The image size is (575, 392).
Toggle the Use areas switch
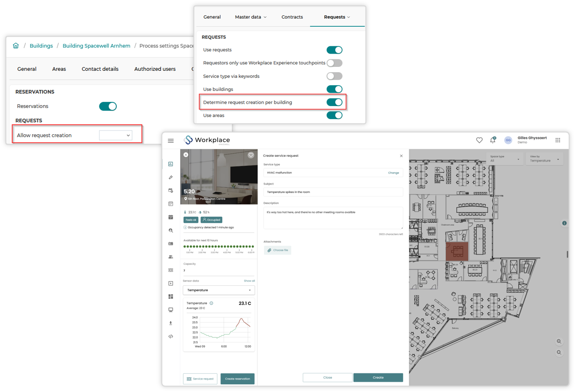[x=334, y=115]
